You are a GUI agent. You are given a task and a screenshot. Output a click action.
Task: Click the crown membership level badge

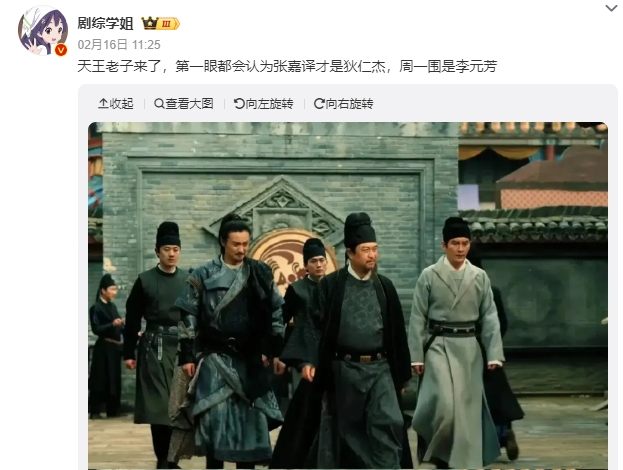[161, 23]
